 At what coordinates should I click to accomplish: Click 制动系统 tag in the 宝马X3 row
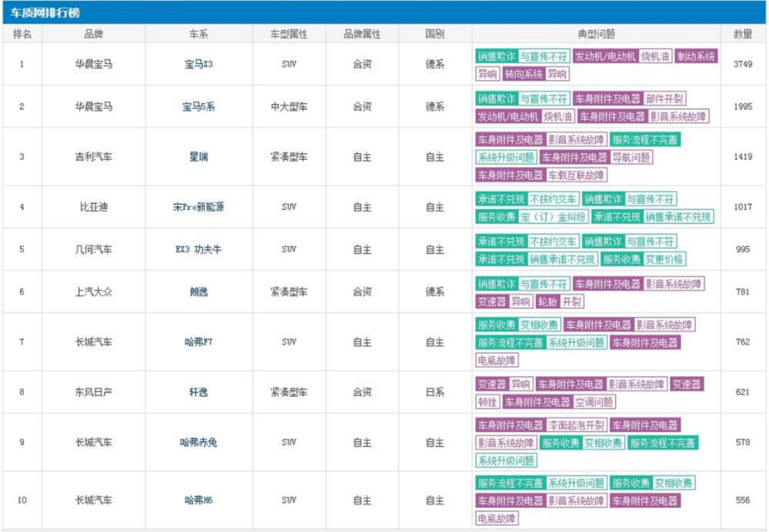click(x=696, y=56)
